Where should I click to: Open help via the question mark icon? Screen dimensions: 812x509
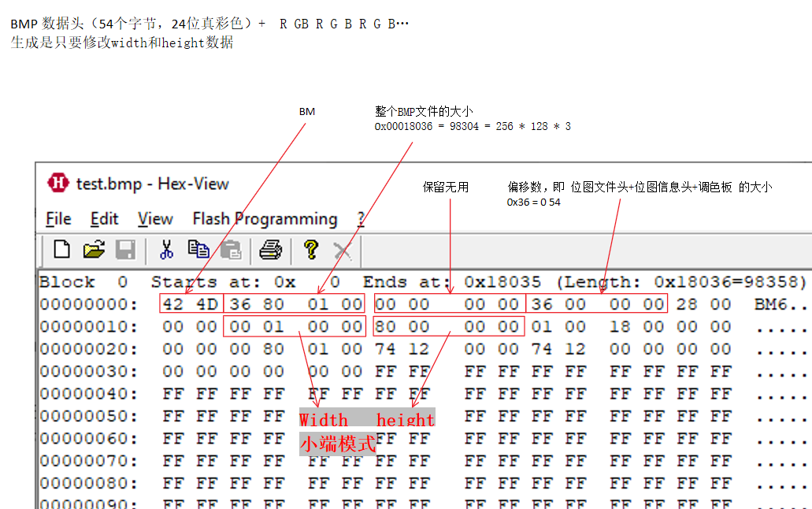pyautogui.click(x=311, y=251)
